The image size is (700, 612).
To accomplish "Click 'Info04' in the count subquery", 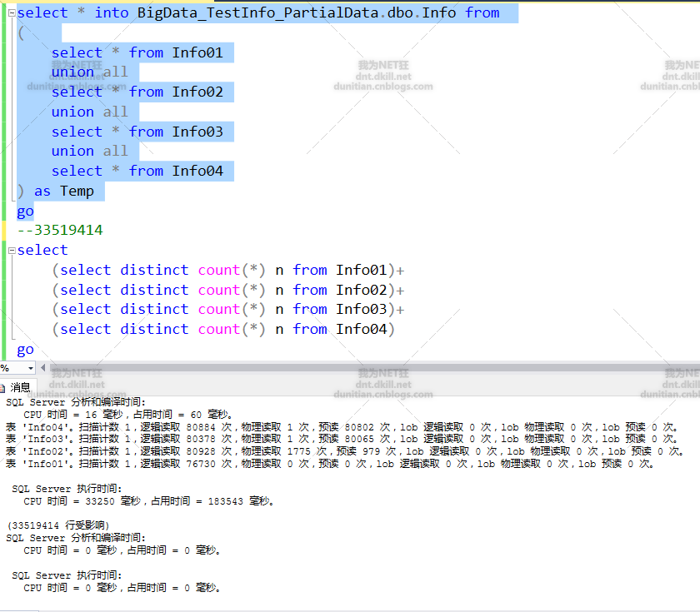I will pyautogui.click(x=361, y=329).
